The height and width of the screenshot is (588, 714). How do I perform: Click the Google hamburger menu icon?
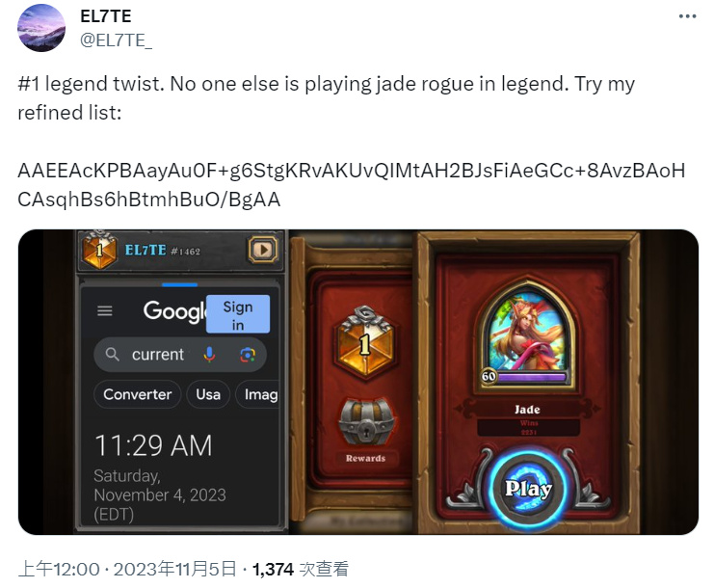tap(105, 310)
